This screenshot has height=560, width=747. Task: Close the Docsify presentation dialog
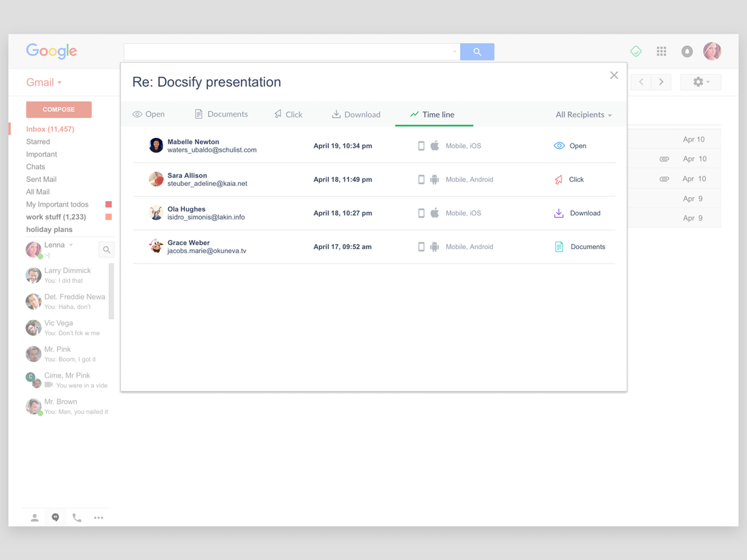click(614, 75)
